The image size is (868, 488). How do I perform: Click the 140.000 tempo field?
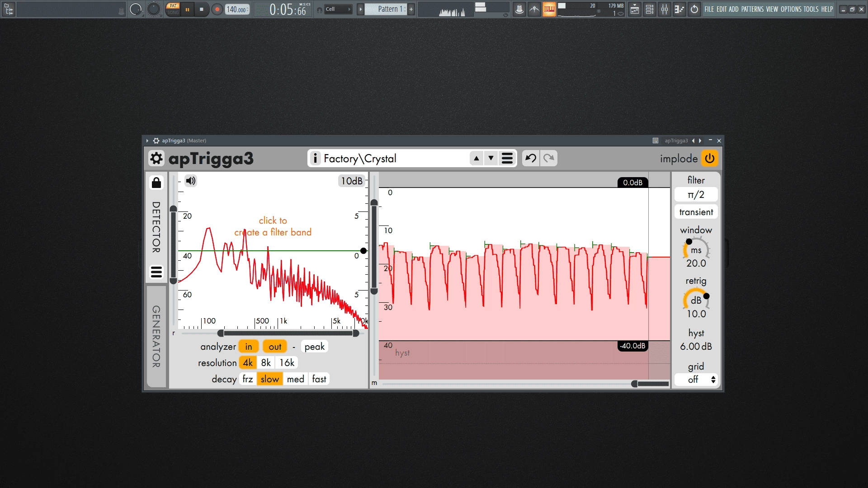[x=237, y=9]
